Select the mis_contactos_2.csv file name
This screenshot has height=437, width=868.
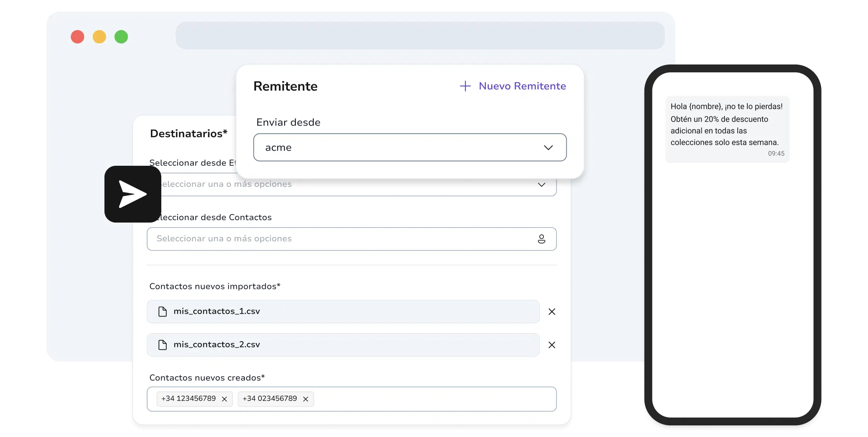click(217, 344)
